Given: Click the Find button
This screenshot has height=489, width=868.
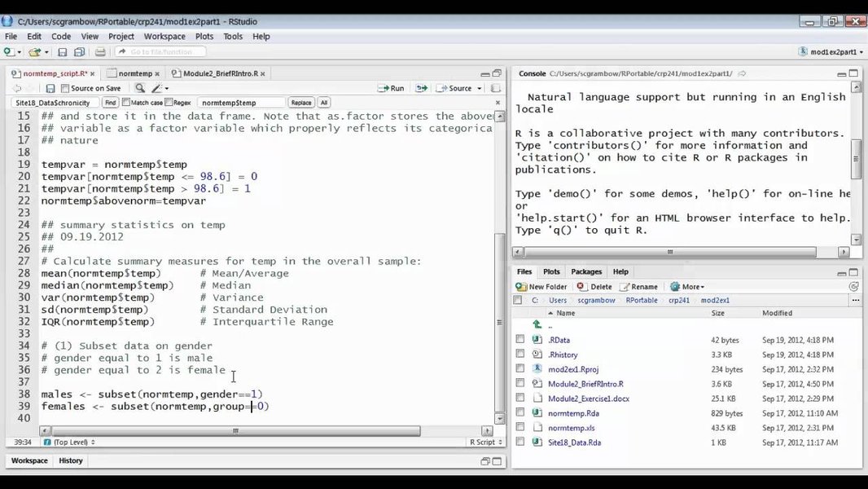Looking at the screenshot, I should (x=110, y=103).
